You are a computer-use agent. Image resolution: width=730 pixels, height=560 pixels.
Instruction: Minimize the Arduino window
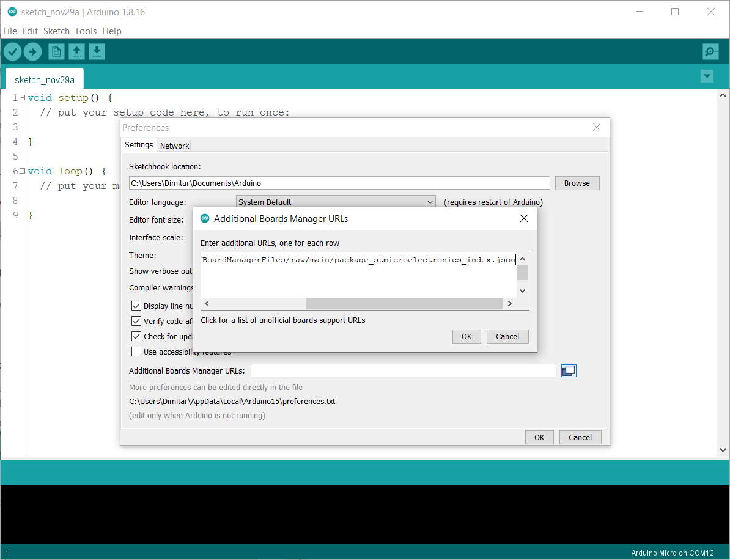tap(640, 12)
